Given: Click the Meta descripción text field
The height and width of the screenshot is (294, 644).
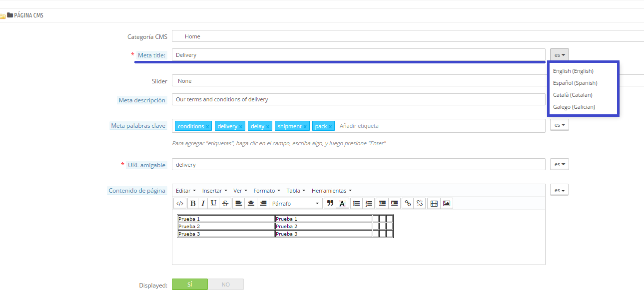Looking at the screenshot, I should point(358,99).
